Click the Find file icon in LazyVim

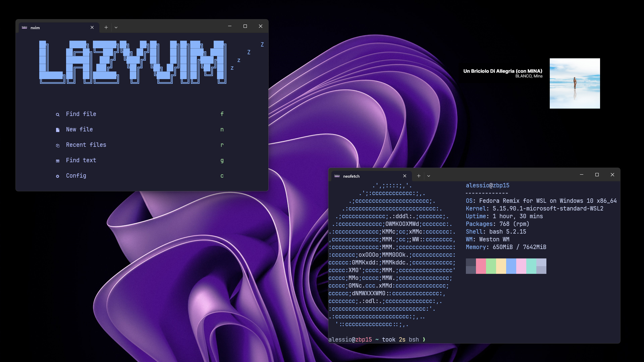point(57,114)
